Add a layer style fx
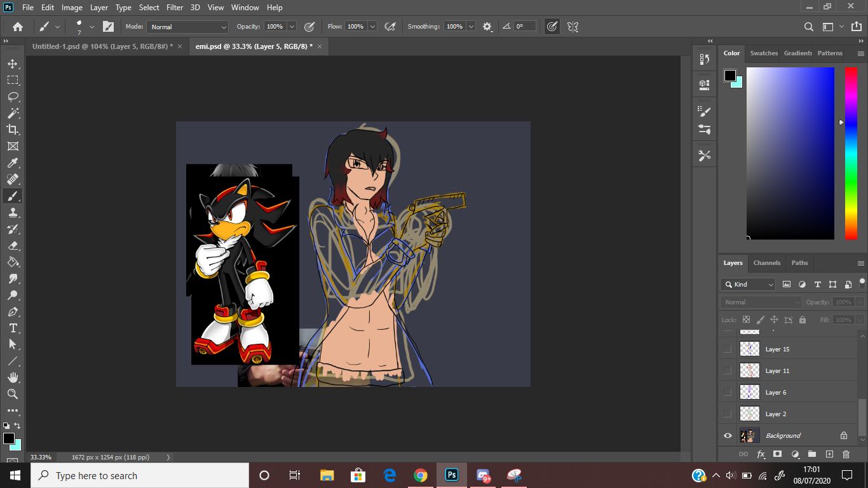The image size is (868, 488). [x=761, y=454]
